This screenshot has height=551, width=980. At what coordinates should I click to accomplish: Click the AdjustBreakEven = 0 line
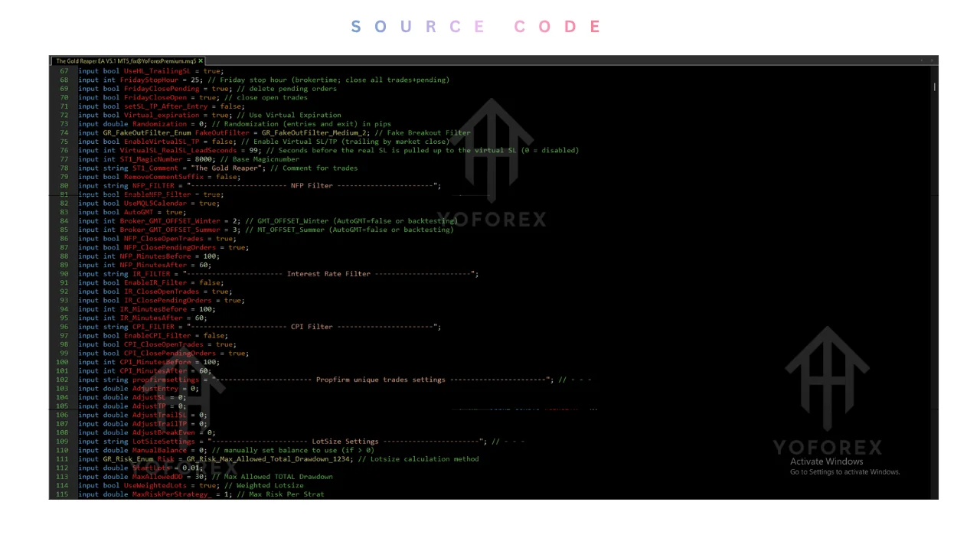147,432
